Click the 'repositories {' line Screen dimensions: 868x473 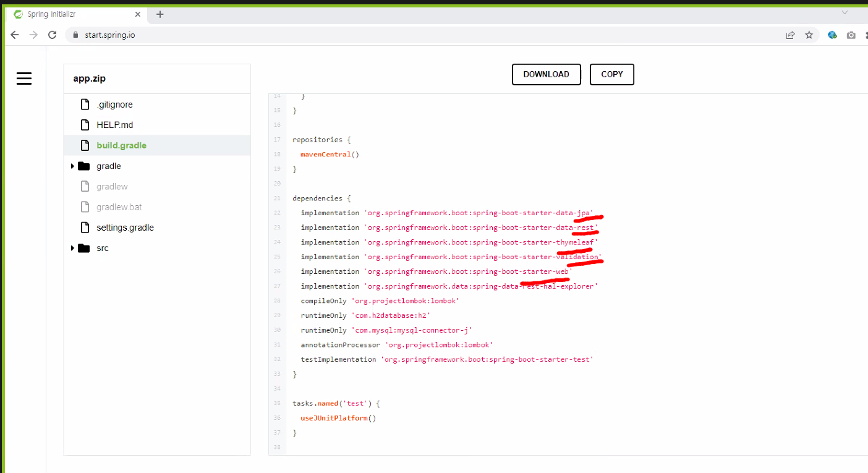coord(321,140)
